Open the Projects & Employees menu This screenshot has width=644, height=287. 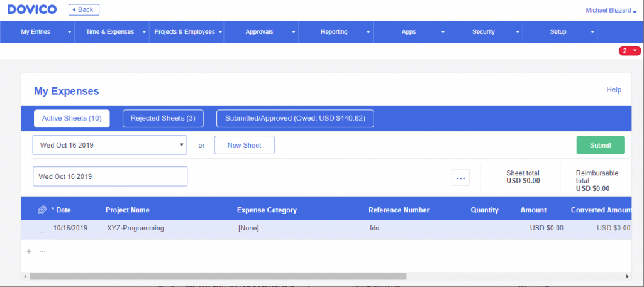click(186, 32)
